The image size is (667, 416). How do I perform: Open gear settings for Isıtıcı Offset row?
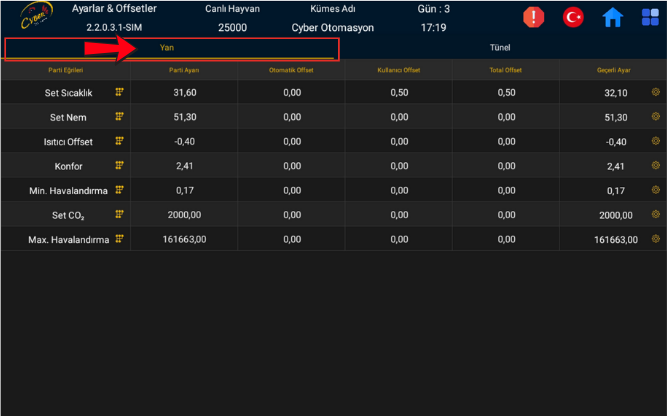(x=656, y=141)
